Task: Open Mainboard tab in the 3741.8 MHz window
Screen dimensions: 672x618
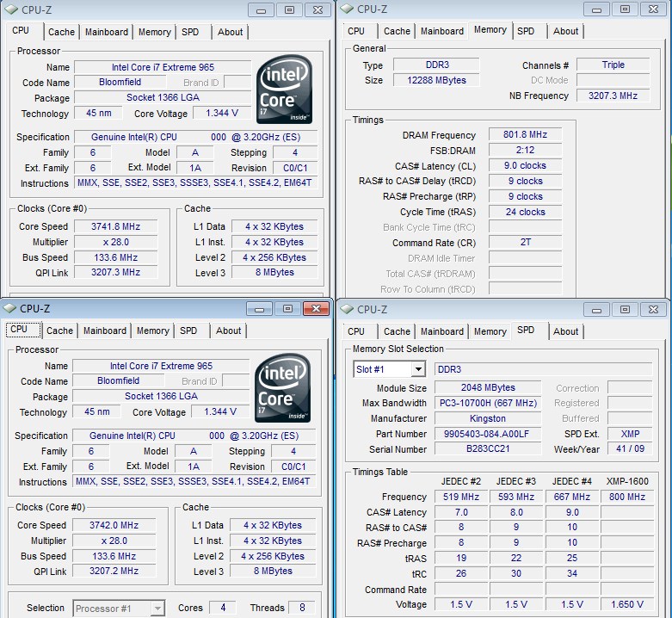Action: pos(107,32)
